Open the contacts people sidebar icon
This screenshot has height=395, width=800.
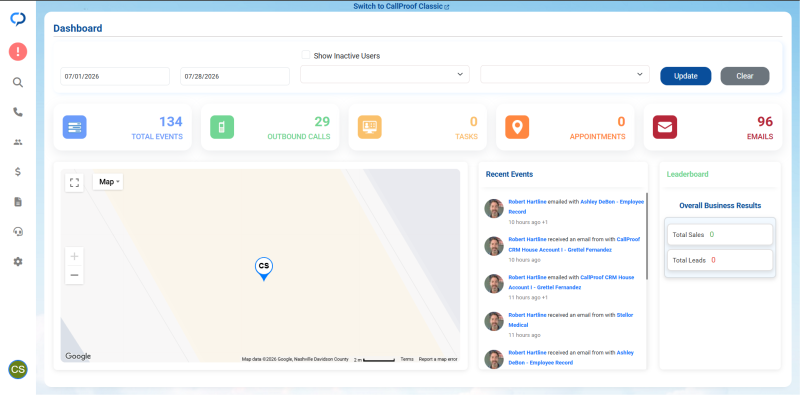tap(18, 142)
